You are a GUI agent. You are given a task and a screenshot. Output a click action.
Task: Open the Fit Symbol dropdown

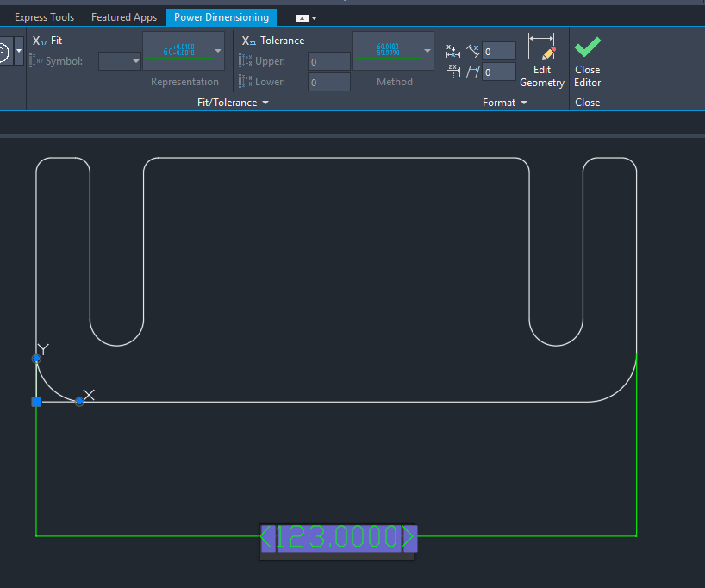[120, 61]
